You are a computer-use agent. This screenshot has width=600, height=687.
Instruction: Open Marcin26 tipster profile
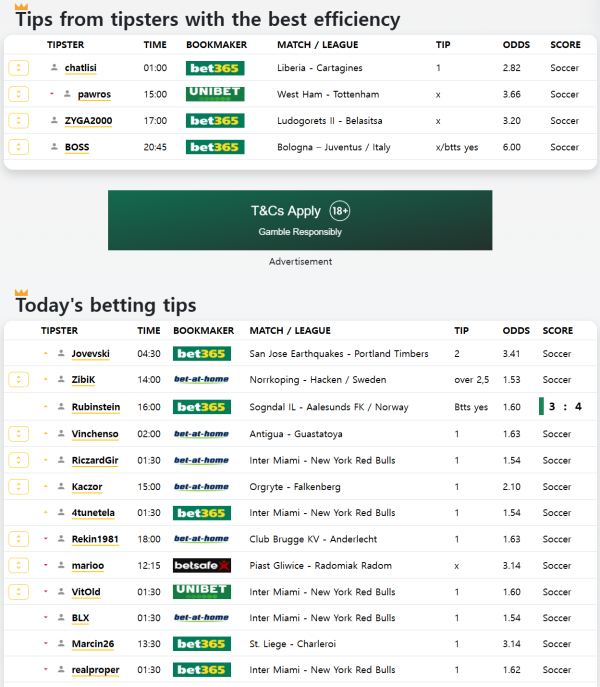point(90,644)
